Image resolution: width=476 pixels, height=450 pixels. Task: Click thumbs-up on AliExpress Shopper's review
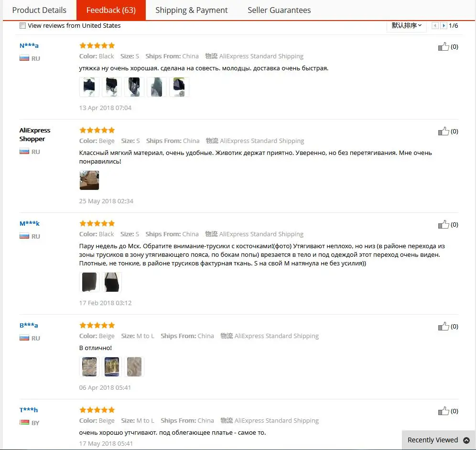[x=444, y=131]
